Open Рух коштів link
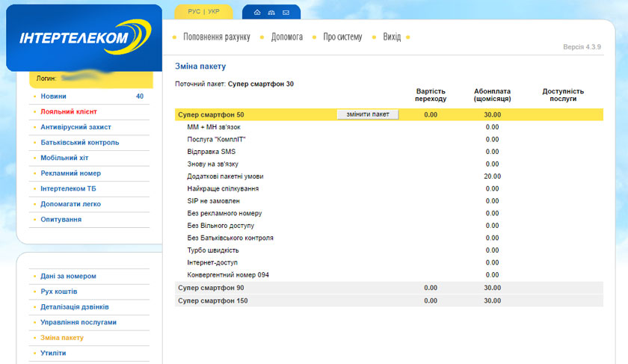The width and height of the screenshot is (628, 364). (59, 291)
